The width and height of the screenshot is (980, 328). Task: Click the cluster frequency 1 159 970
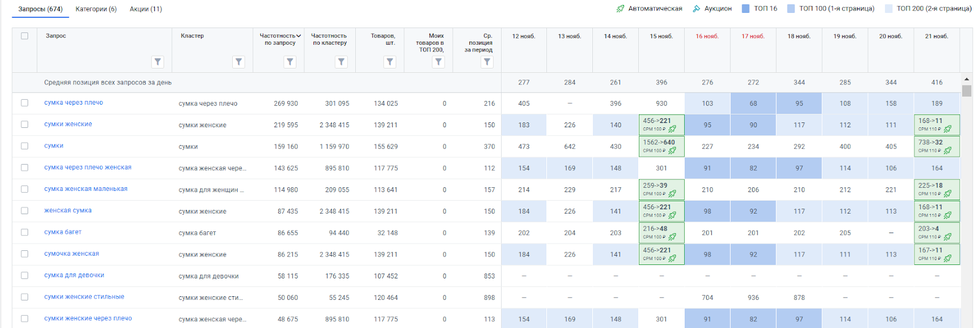coord(334,147)
